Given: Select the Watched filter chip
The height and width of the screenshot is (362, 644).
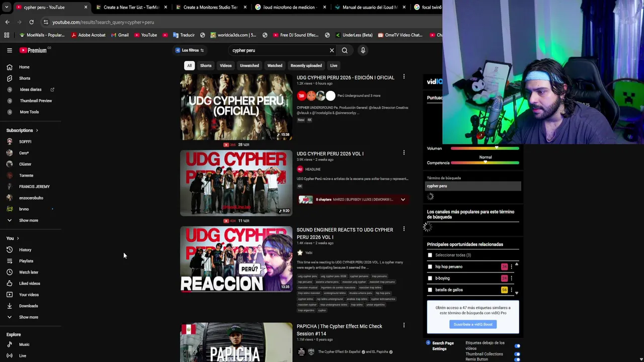Looking at the screenshot, I should click(275, 65).
